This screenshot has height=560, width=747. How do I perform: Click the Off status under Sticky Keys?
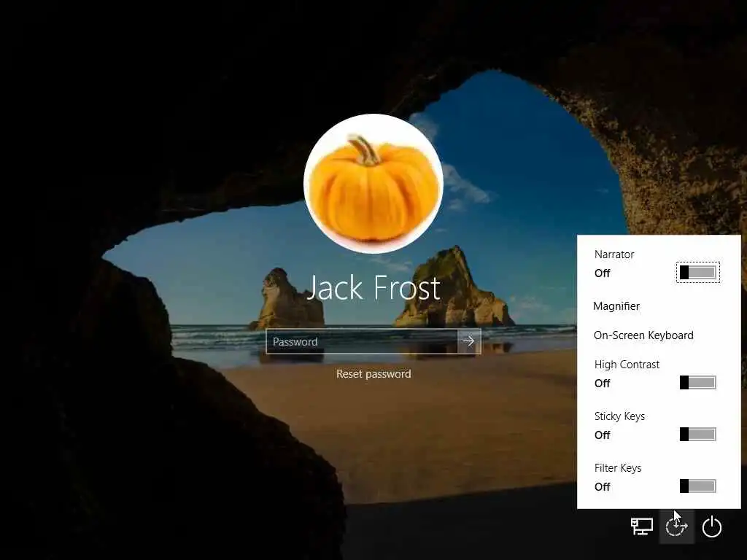coord(602,435)
